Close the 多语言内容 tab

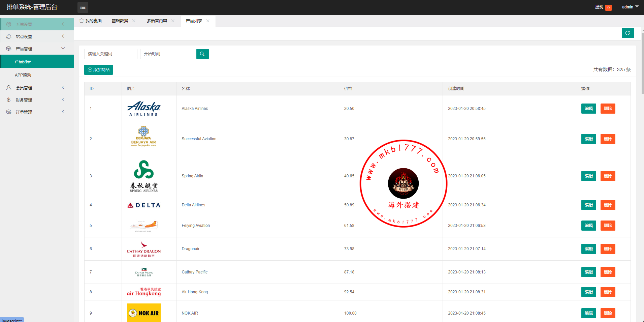[173, 21]
